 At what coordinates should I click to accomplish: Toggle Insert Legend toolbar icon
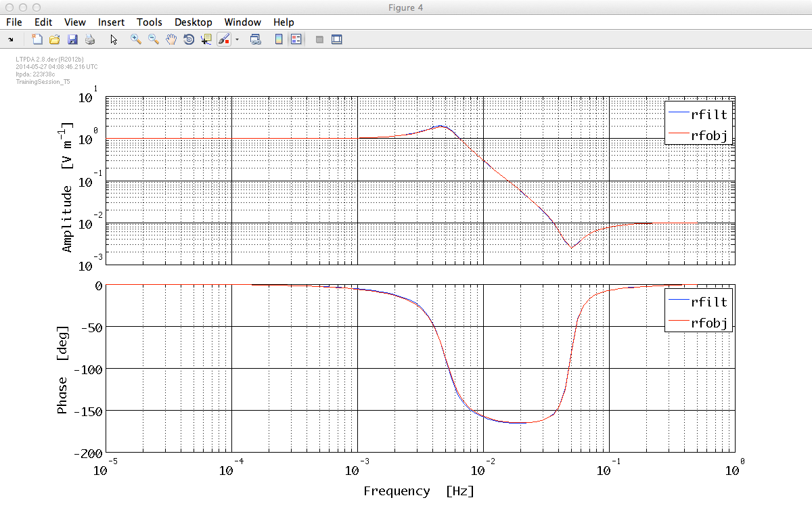point(296,39)
